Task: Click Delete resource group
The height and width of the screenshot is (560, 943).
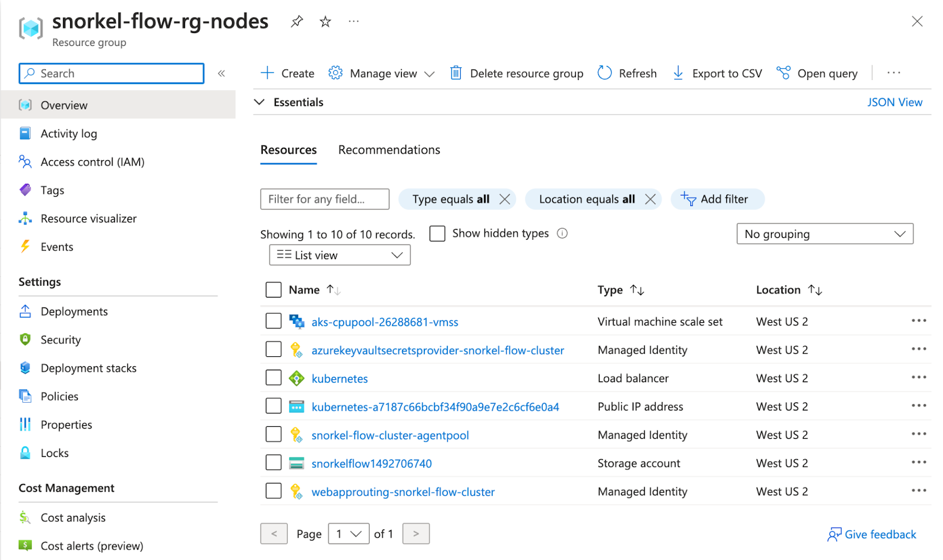Action: click(517, 74)
